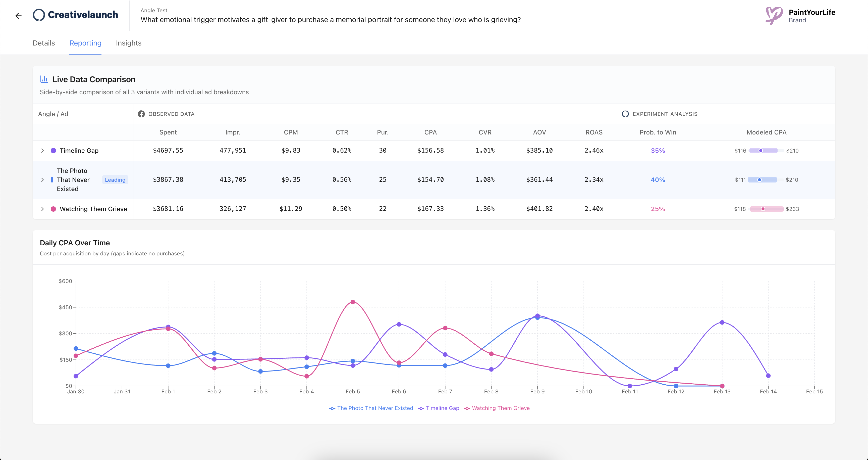
Task: Click the pink dot beside Watching Them Grieve
Action: pos(53,209)
